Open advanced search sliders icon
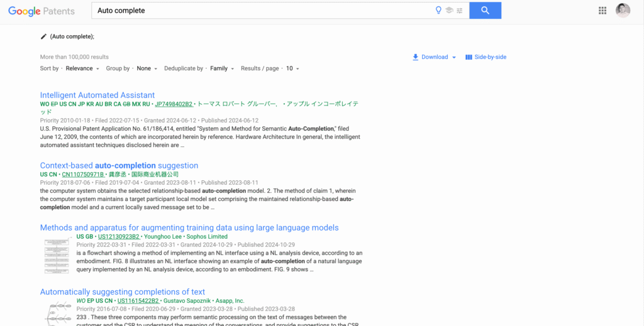Viewport: 644px width, 326px height. [460, 11]
